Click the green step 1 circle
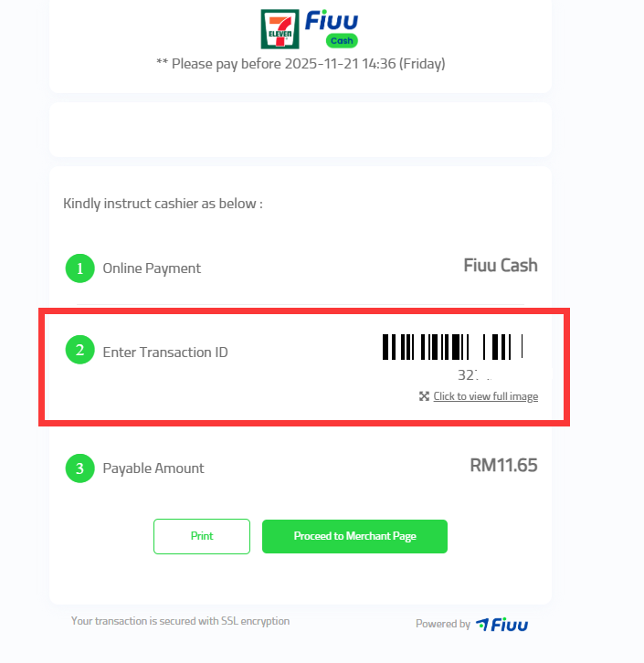This screenshot has height=663, width=644. 80,268
